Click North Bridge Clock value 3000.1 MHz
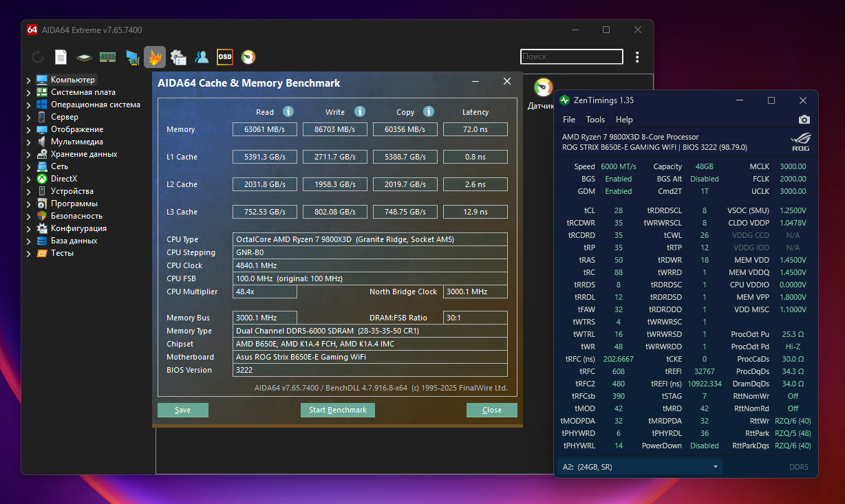 475,292
